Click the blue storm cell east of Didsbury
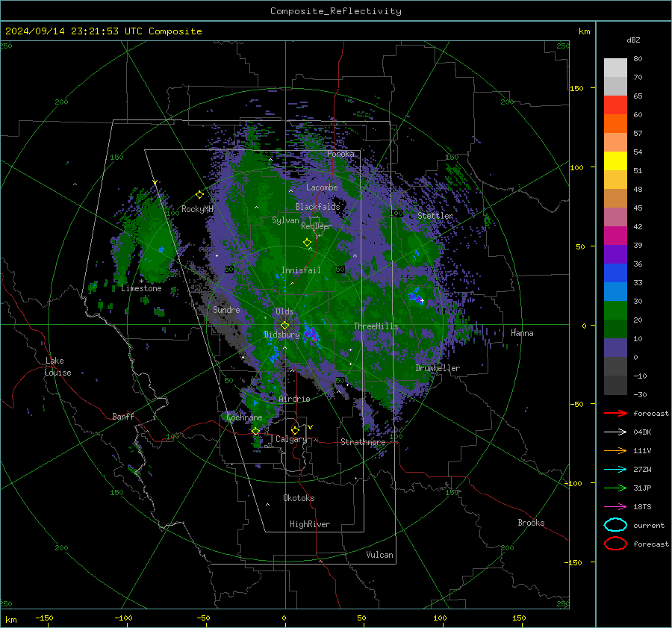672x628 pixels. click(x=311, y=332)
